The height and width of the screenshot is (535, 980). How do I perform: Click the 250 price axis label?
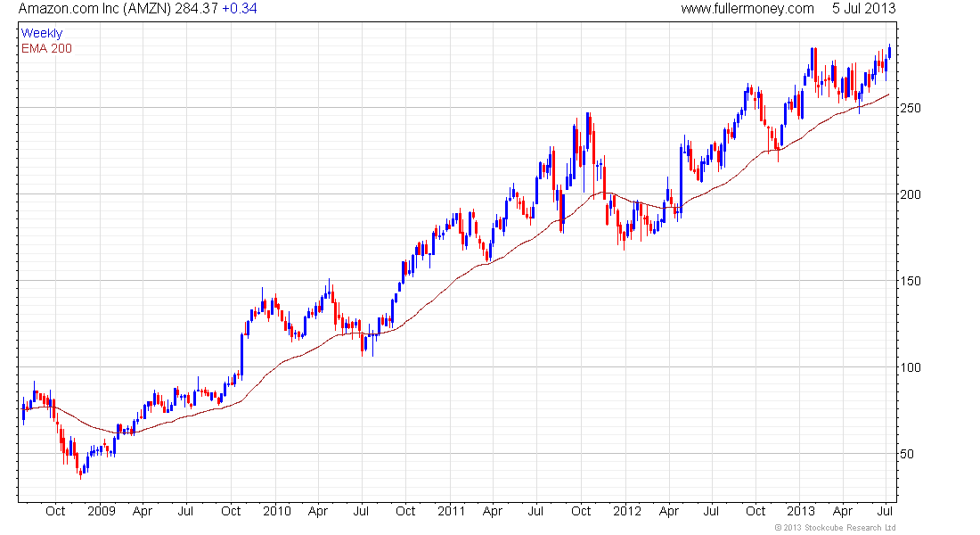point(910,108)
